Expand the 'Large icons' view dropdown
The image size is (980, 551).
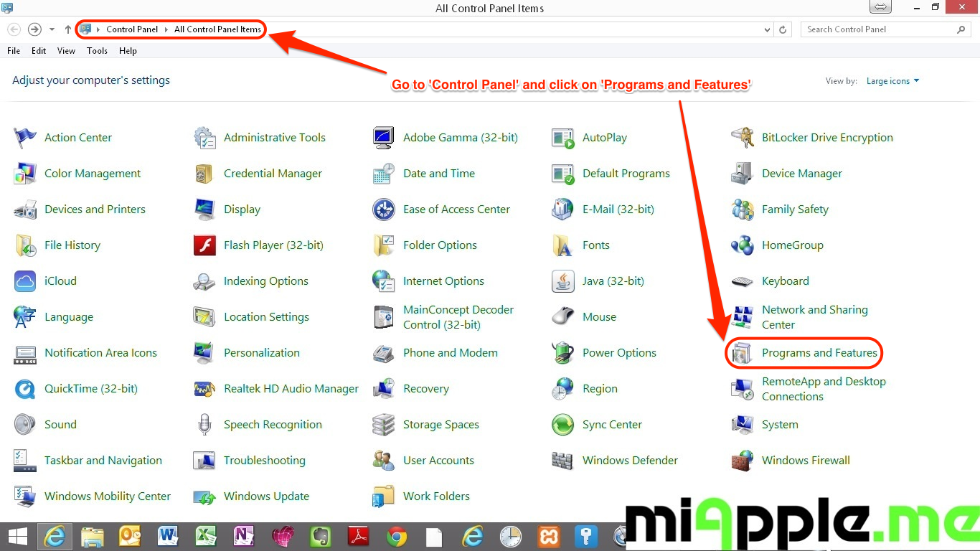(892, 81)
